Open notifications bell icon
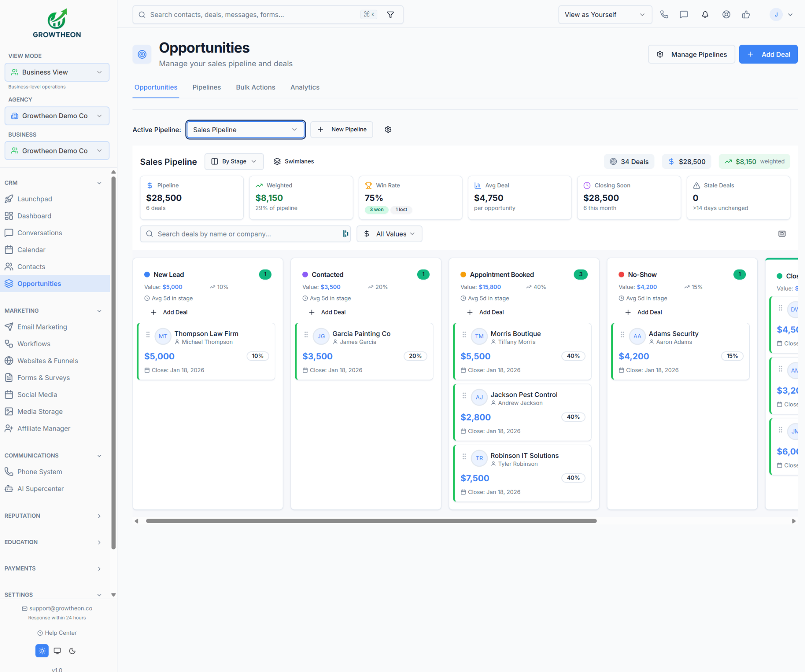This screenshot has width=805, height=672. (x=705, y=15)
